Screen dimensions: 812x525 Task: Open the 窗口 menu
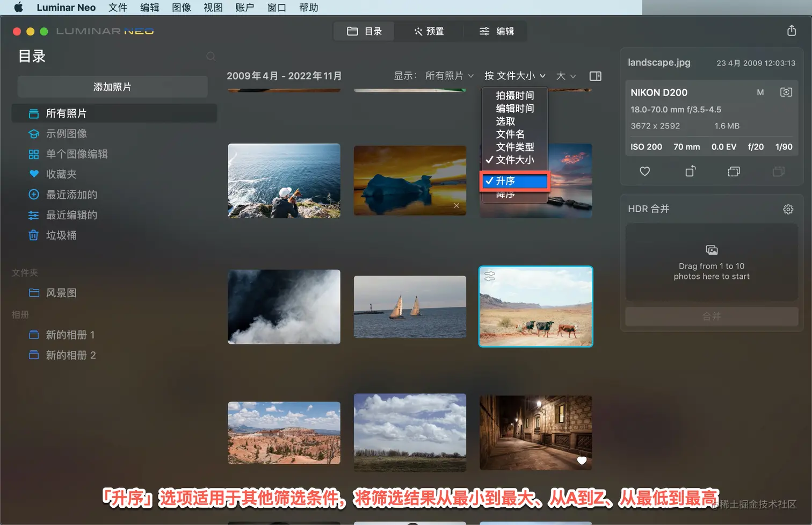click(277, 8)
